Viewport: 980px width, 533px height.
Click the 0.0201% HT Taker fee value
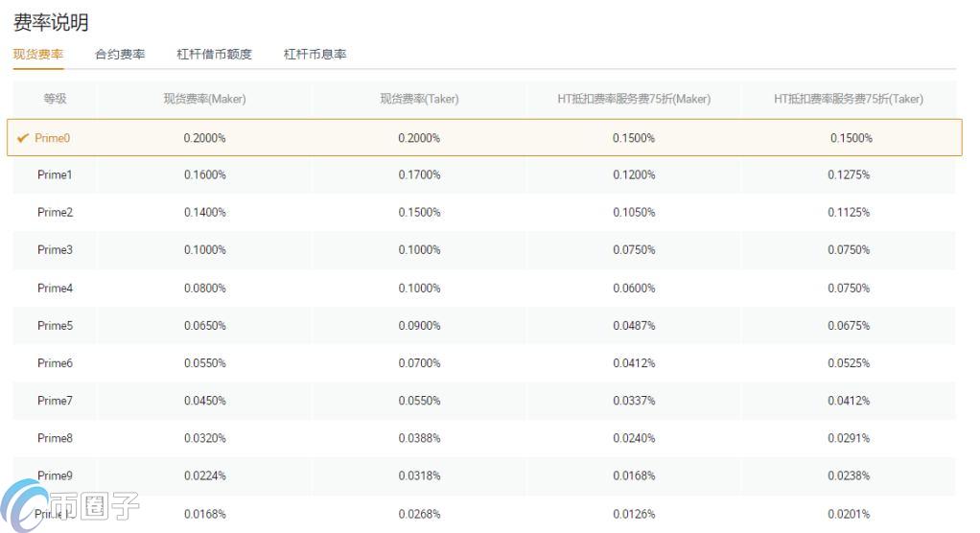pyautogui.click(x=849, y=514)
